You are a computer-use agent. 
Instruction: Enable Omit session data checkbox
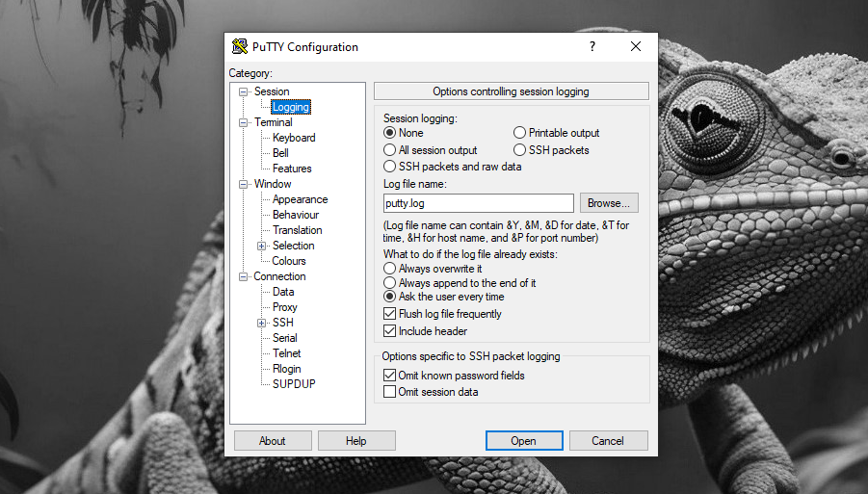[390, 392]
